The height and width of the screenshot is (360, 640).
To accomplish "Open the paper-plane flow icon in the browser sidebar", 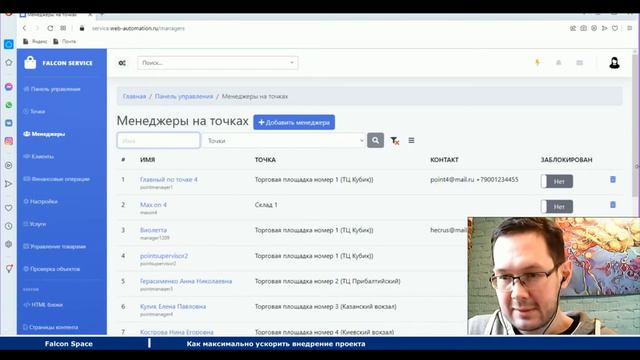I will [x=9, y=184].
